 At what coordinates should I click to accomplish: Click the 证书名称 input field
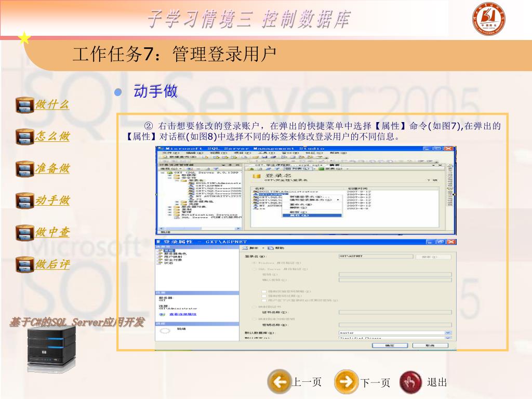[395, 312]
